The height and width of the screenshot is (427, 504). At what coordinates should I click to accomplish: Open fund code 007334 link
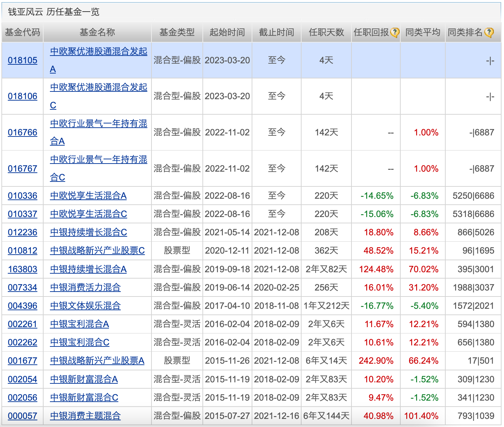pos(22,287)
